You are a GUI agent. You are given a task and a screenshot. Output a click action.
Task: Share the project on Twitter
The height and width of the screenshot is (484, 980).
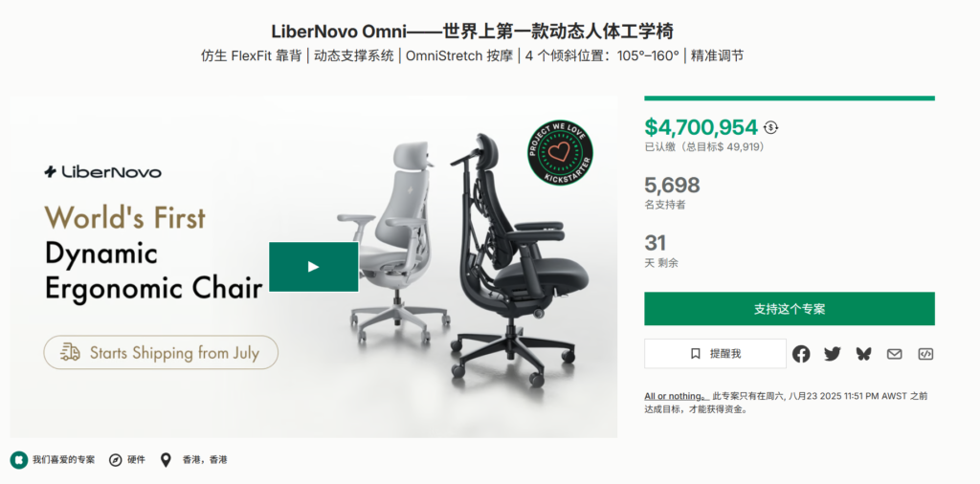click(x=832, y=354)
